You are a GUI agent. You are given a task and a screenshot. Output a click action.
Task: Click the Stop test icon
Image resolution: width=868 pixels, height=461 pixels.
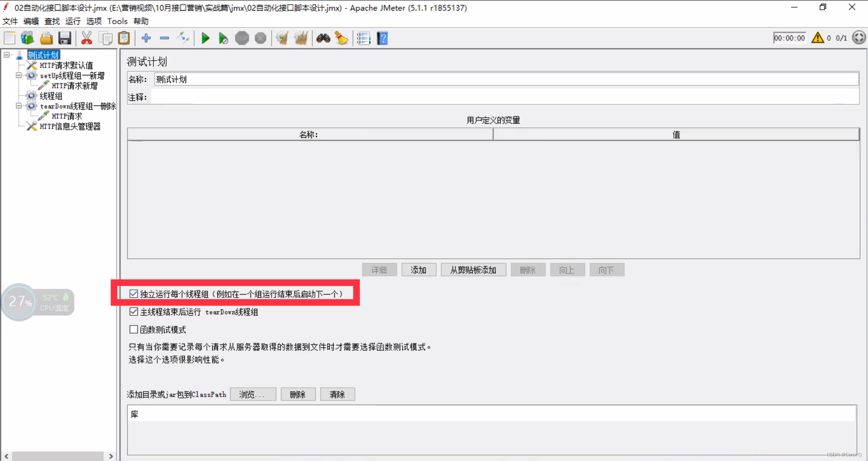point(242,38)
